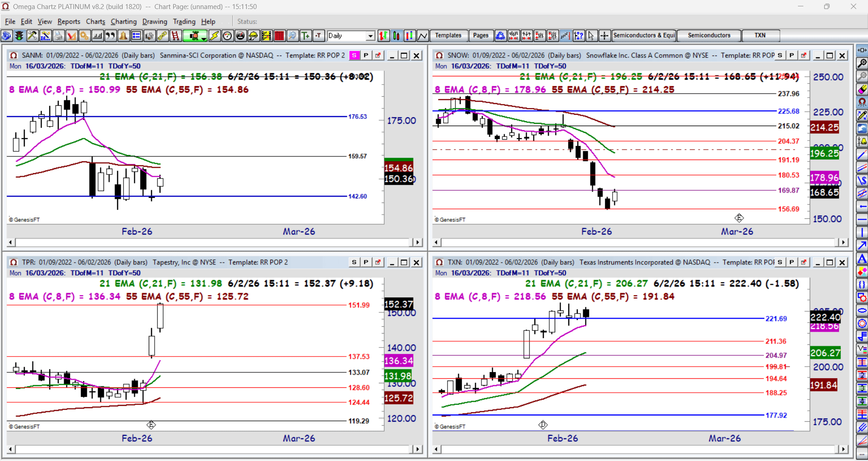Select the red magnet snap tool
The image size is (868, 461).
click(x=862, y=103)
